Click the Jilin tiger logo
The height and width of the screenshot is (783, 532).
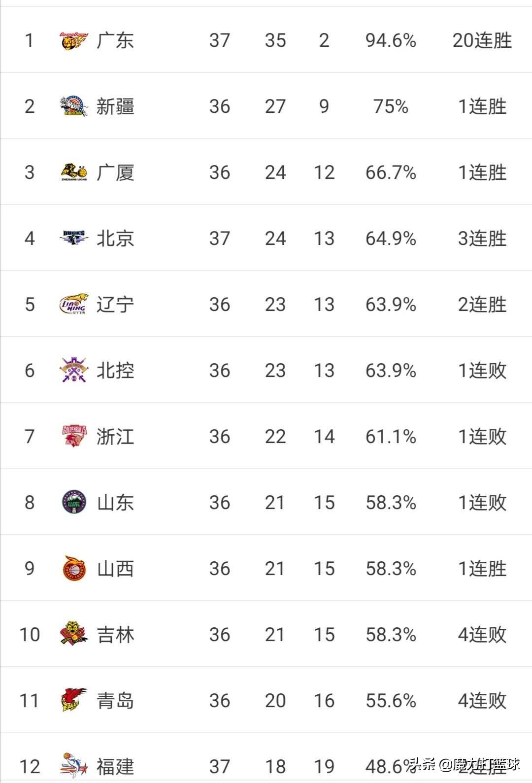click(x=74, y=634)
